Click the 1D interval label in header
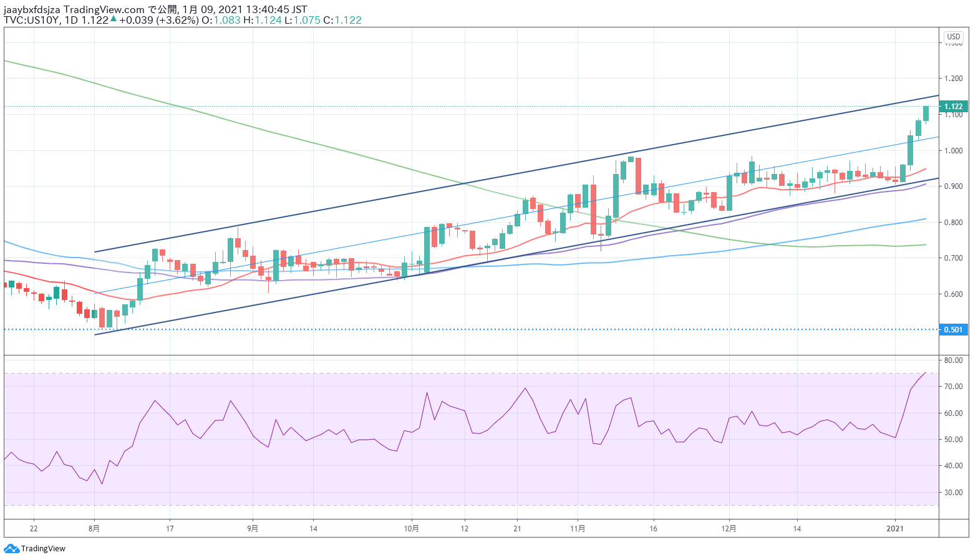 click(x=71, y=20)
